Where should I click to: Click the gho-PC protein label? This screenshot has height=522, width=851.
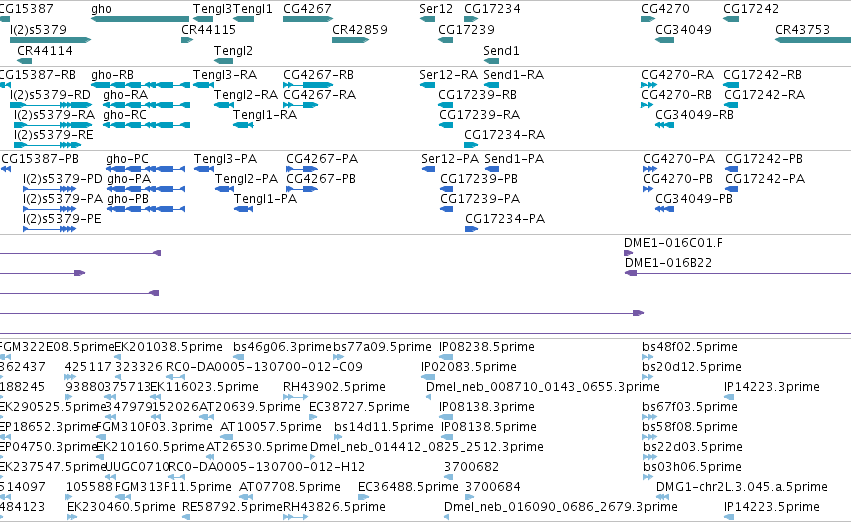click(x=128, y=158)
